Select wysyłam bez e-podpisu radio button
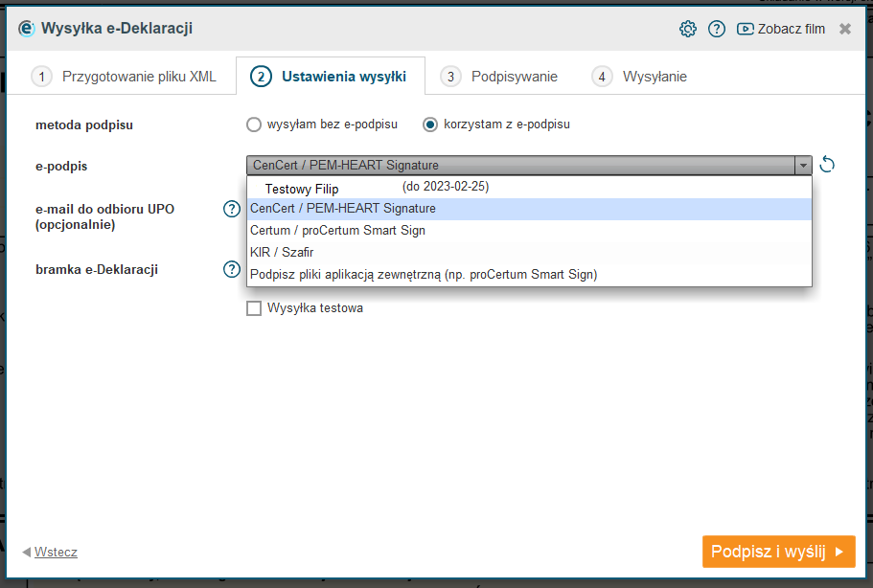The image size is (873, 588). (x=254, y=124)
